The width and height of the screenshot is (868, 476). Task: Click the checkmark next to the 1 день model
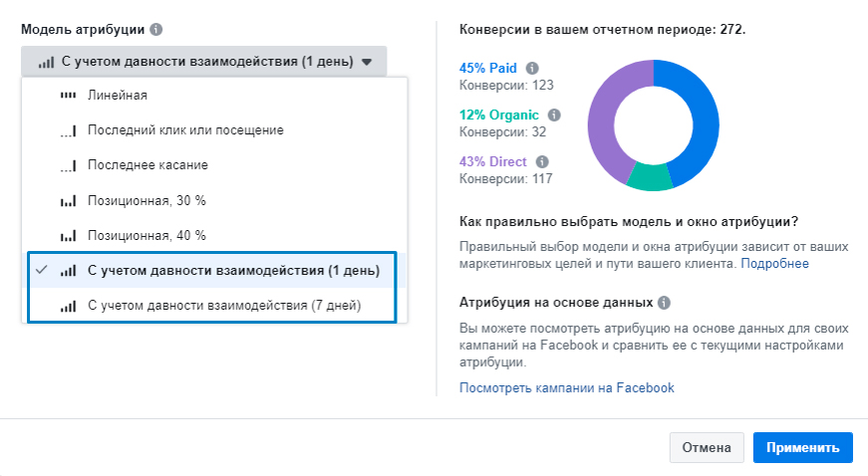click(x=42, y=270)
